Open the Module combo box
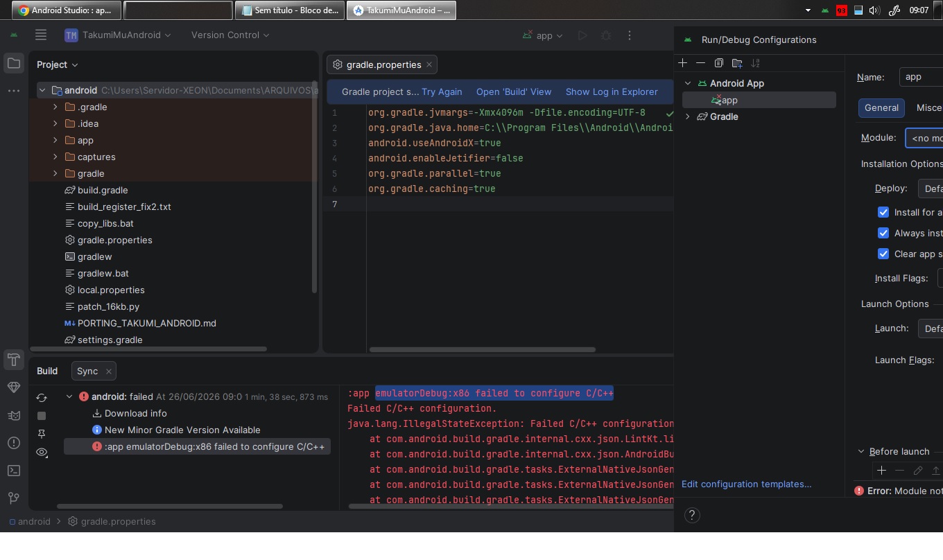The width and height of the screenshot is (943, 560). [924, 138]
